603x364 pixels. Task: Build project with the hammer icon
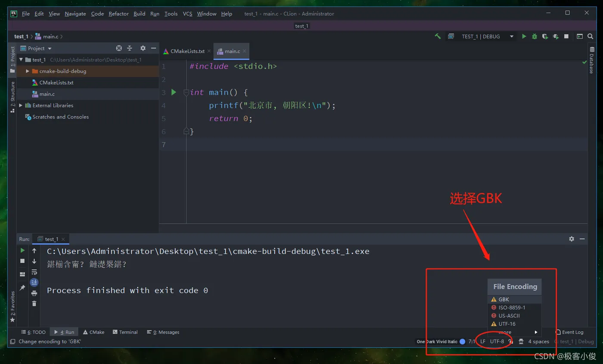[438, 37]
